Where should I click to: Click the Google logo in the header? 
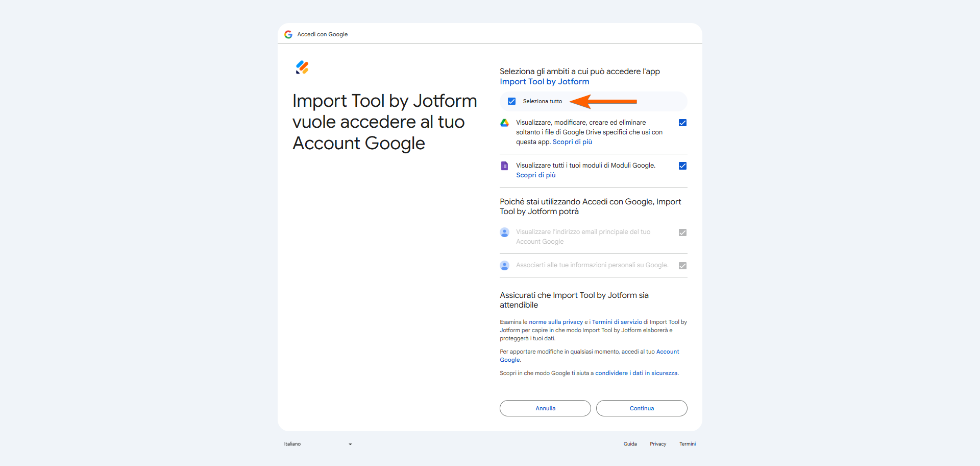288,34
